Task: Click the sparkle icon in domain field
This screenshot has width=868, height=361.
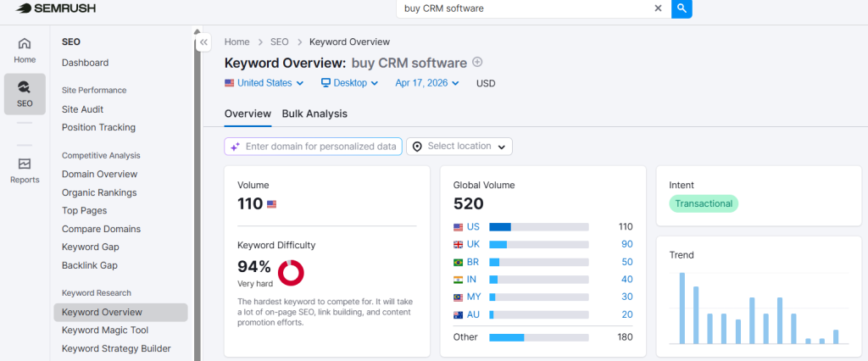Action: click(x=235, y=147)
